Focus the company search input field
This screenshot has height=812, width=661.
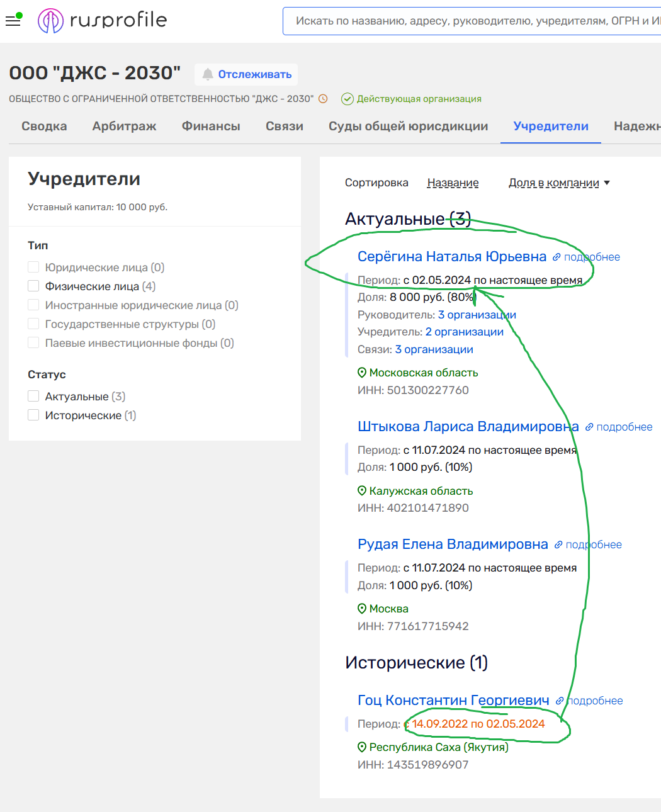click(472, 21)
